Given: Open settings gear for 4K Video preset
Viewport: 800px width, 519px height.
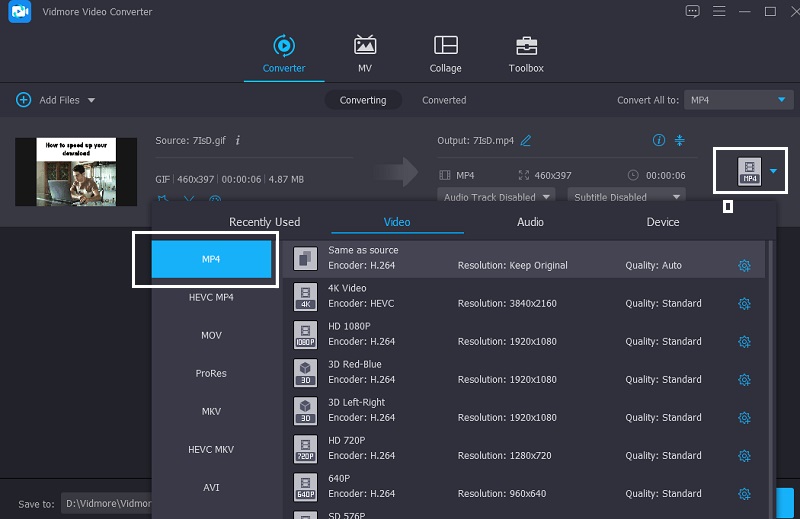Looking at the screenshot, I should coord(744,304).
